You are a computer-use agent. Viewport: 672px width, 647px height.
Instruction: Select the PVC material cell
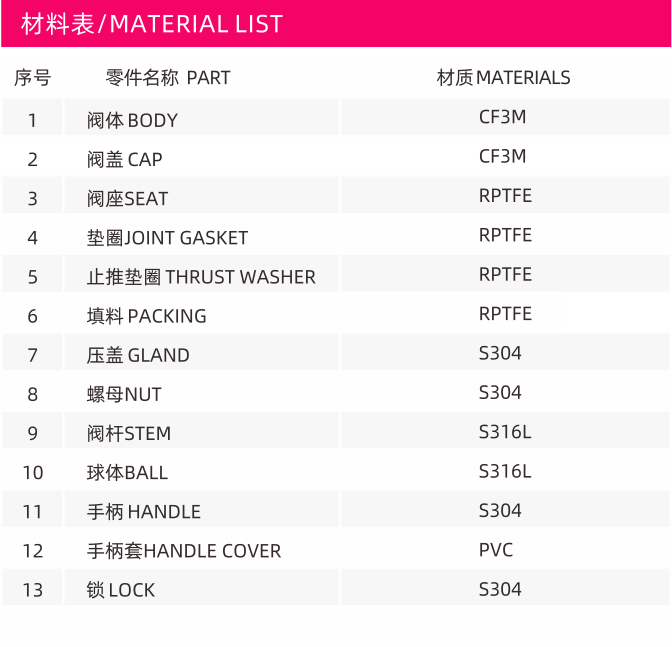(x=505, y=548)
